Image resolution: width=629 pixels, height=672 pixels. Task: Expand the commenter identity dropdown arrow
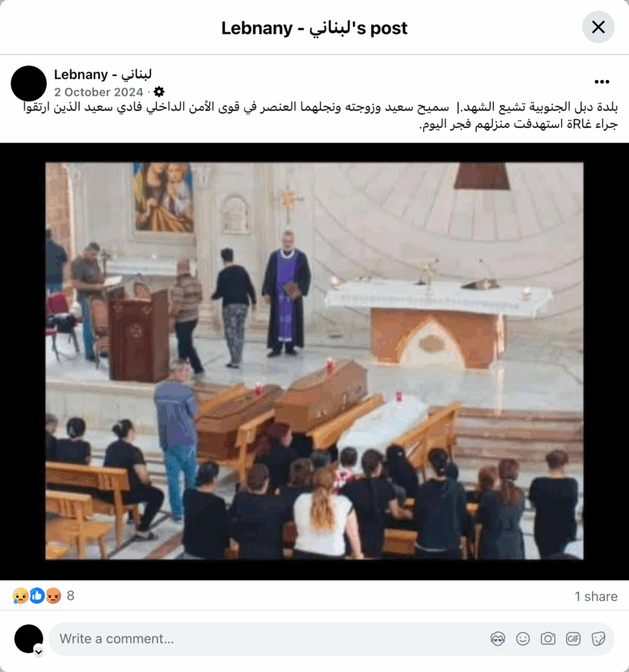pyautogui.click(x=39, y=652)
